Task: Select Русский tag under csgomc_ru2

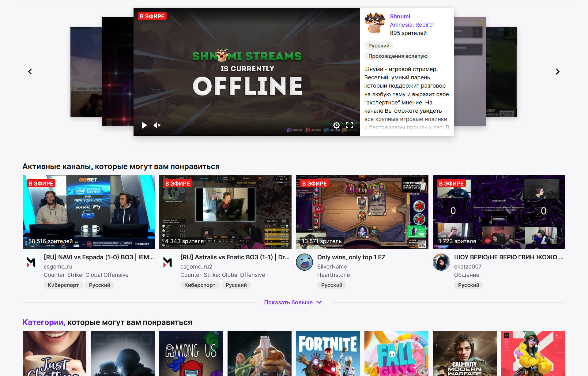Action: point(236,285)
